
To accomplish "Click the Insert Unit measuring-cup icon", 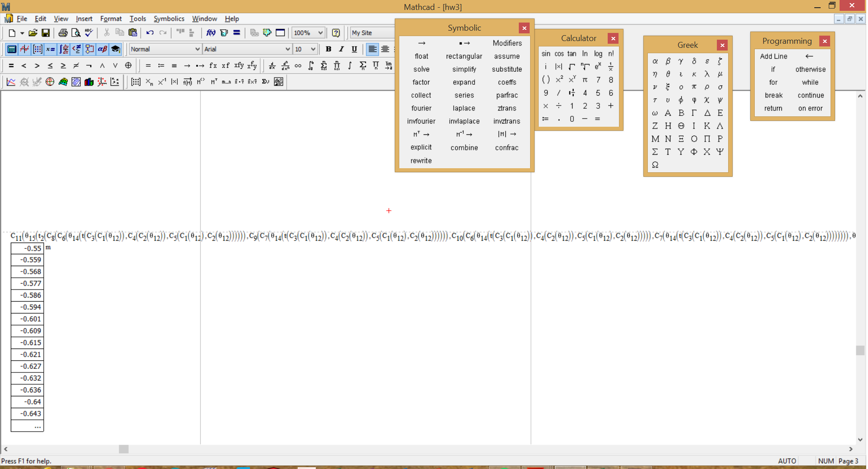I will [x=224, y=33].
